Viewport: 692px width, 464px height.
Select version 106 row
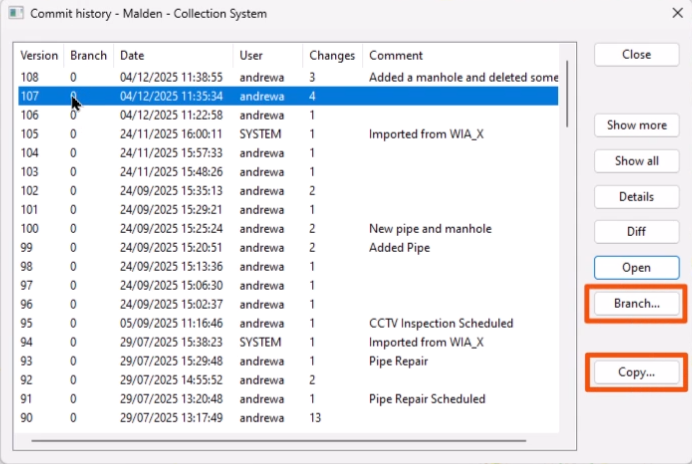[x=288, y=115]
